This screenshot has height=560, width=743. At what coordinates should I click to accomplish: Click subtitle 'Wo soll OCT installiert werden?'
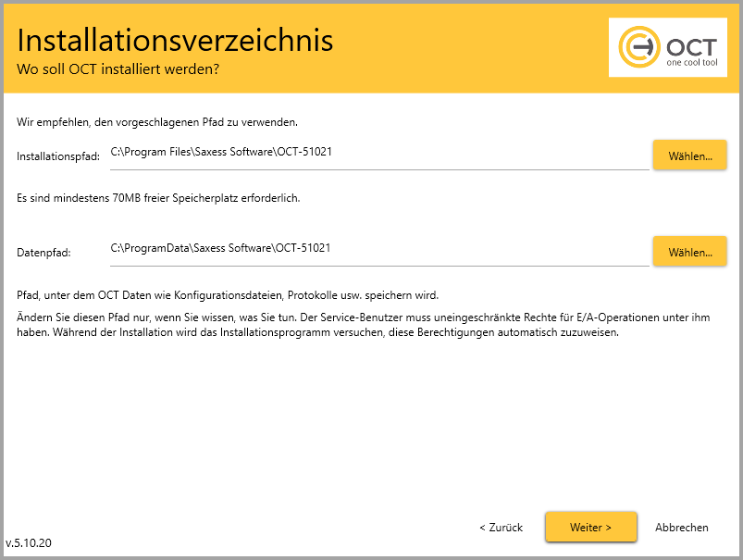pos(118,69)
